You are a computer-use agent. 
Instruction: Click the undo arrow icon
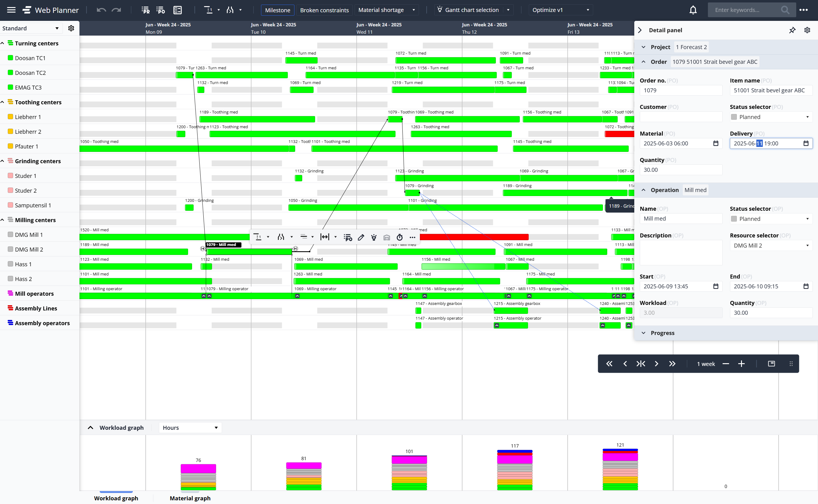(x=101, y=10)
